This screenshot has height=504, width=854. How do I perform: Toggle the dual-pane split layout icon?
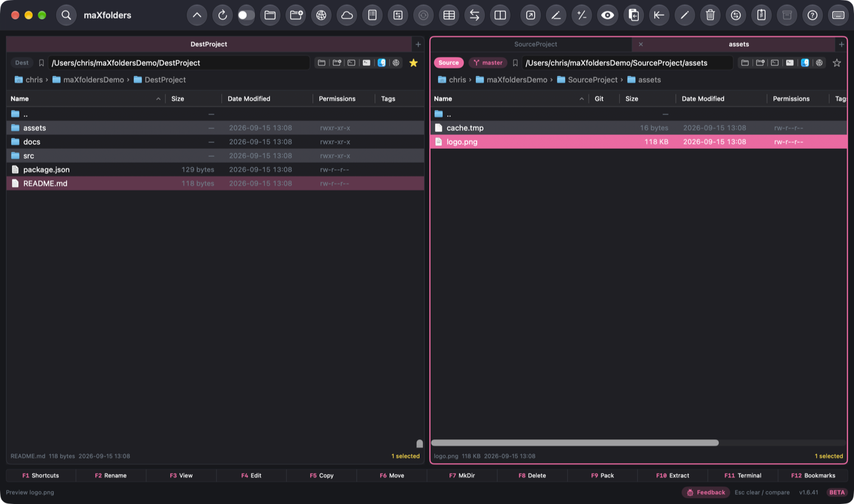coord(500,15)
